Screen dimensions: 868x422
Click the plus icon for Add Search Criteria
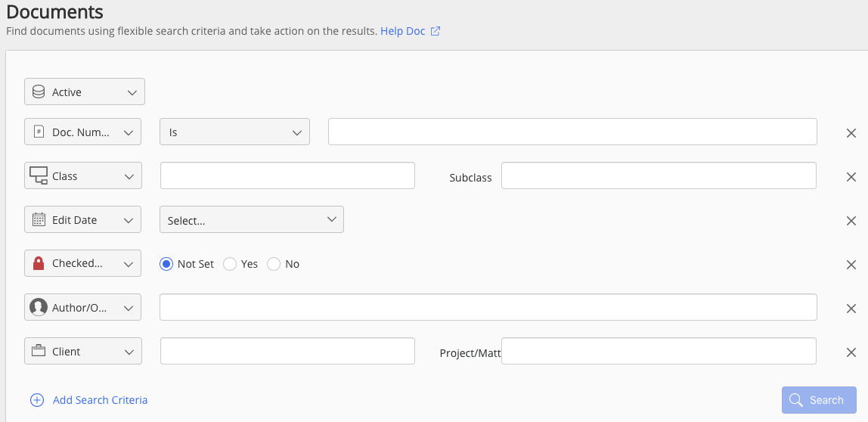(x=37, y=400)
